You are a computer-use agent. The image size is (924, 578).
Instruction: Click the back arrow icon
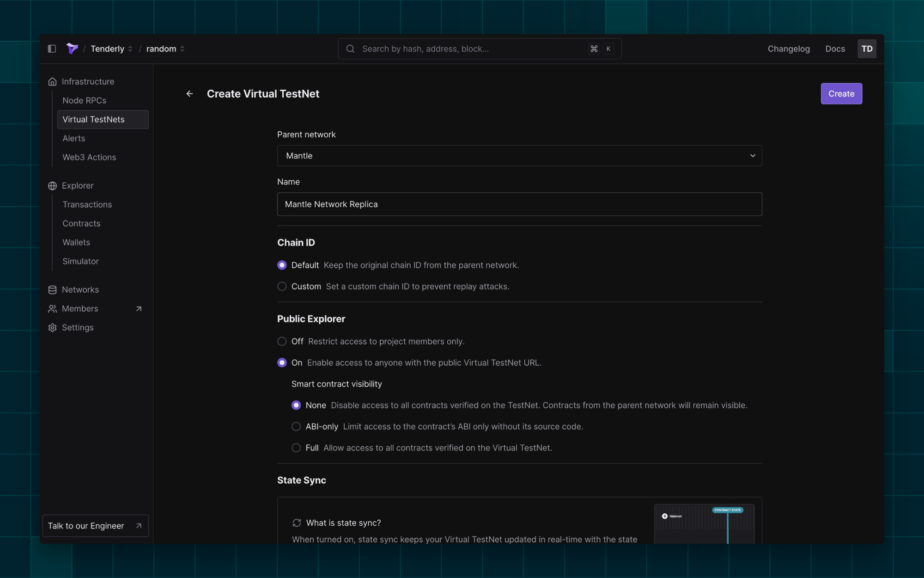coord(189,94)
